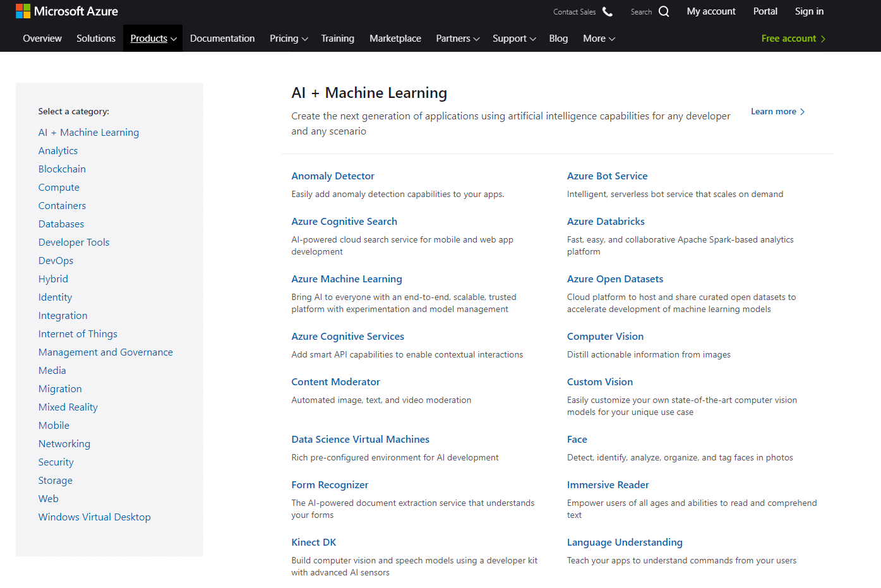Click the search input field
The width and height of the screenshot is (881, 588).
[x=641, y=11]
